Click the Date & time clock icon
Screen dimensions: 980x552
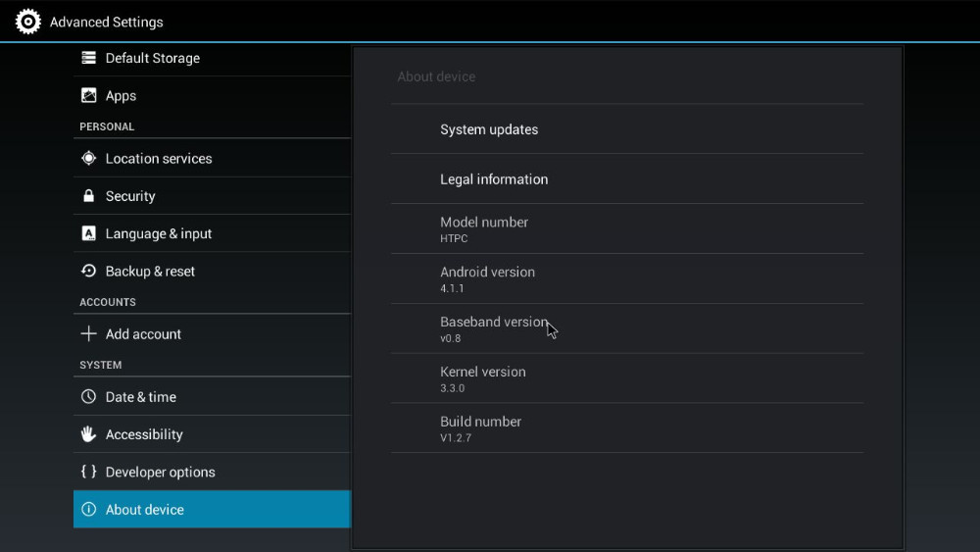tap(89, 397)
